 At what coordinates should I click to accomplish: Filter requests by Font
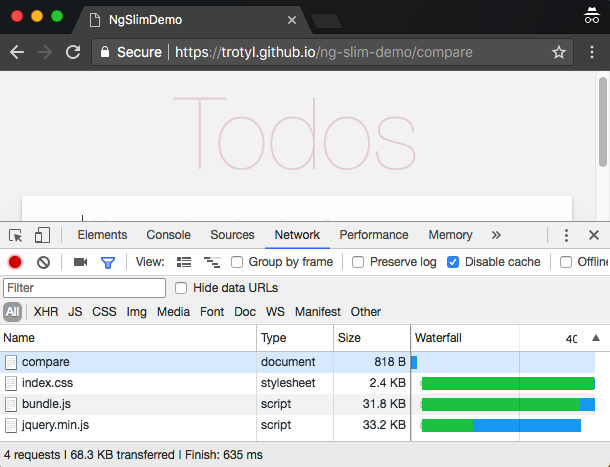[x=212, y=312]
